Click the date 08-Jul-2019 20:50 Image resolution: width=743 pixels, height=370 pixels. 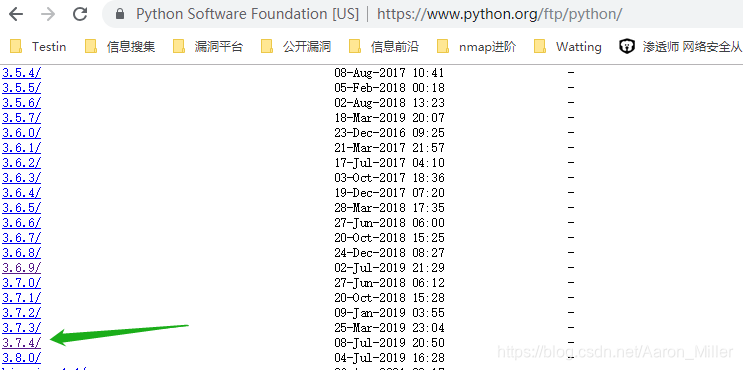click(389, 343)
